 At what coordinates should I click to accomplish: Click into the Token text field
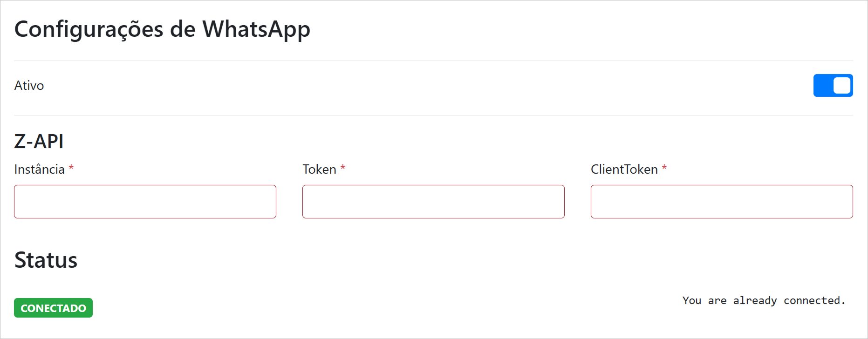433,202
